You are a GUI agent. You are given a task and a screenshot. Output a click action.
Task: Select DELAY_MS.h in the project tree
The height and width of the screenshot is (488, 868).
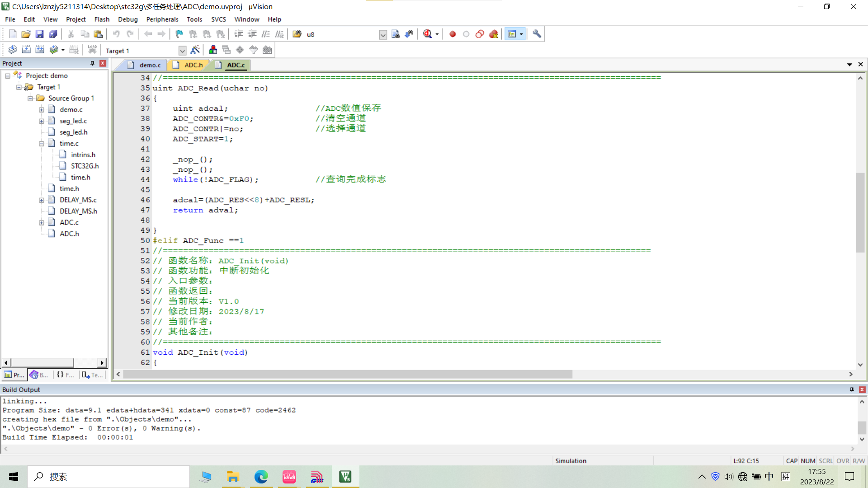(78, 211)
